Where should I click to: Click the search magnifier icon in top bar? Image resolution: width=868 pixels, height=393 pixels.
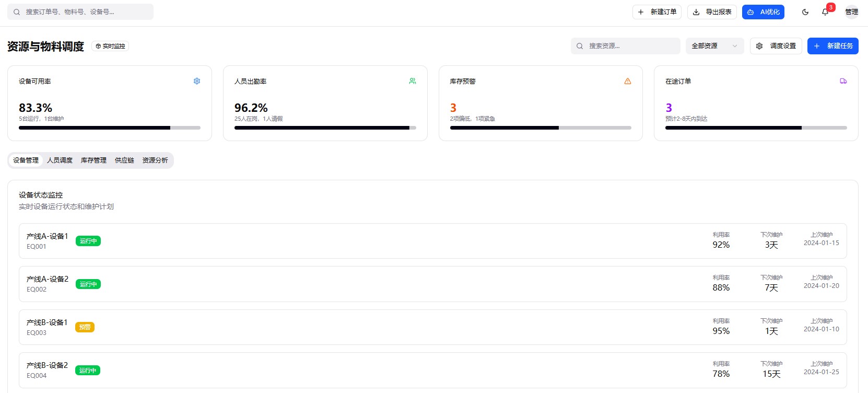click(17, 12)
